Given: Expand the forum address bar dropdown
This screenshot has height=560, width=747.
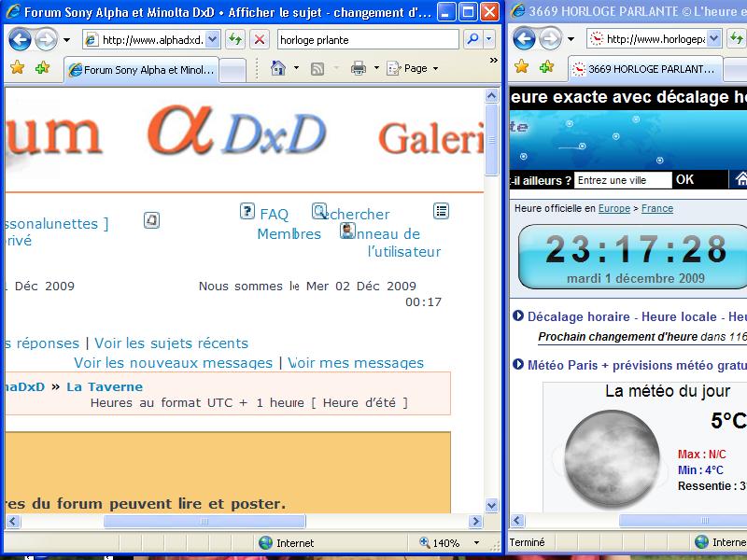Looking at the screenshot, I should 213,39.
